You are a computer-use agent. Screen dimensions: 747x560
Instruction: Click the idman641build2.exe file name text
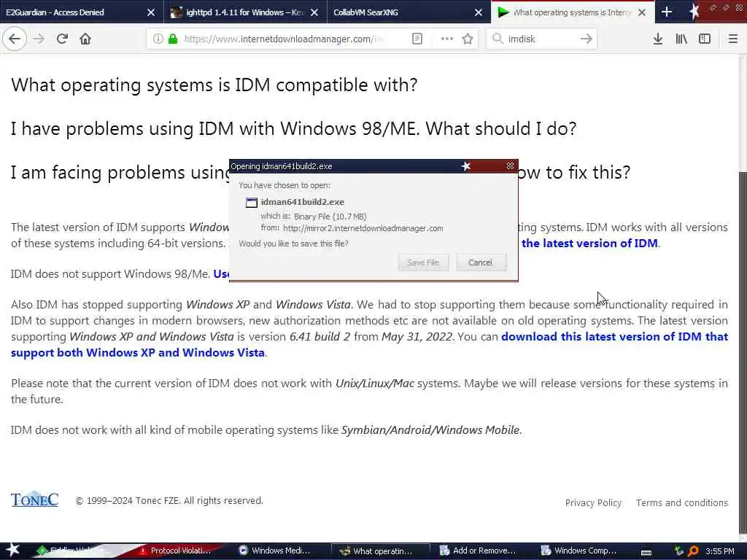302,202
